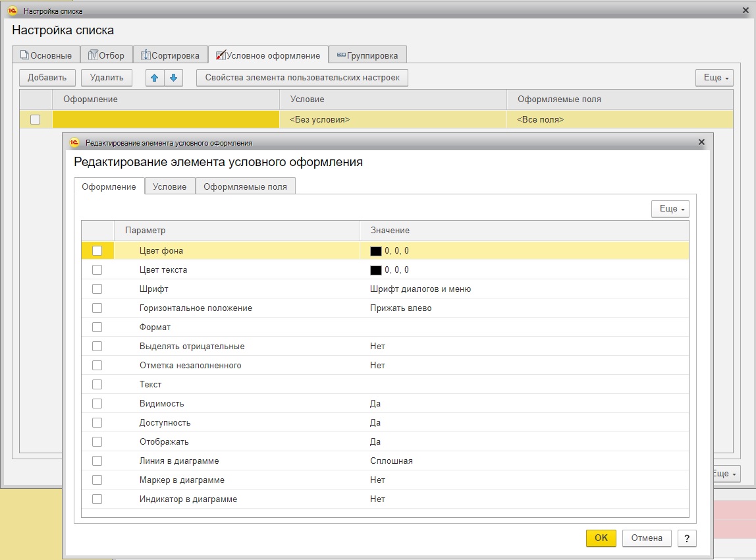Confirm with the yellow OK button
The height and width of the screenshot is (560, 756).
pyautogui.click(x=601, y=538)
